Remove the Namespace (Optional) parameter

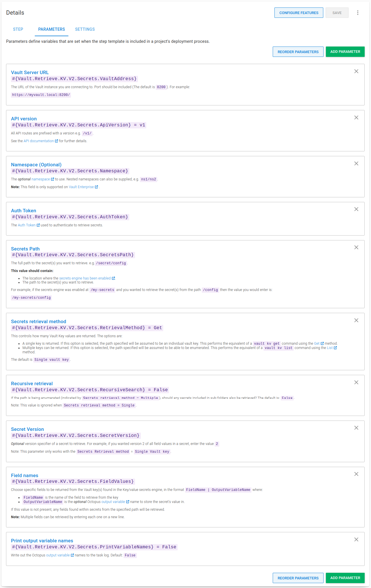point(356,164)
